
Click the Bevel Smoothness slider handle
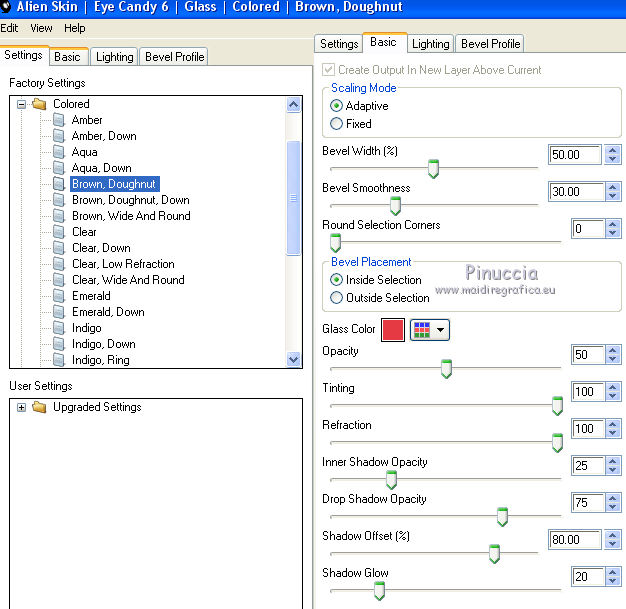395,206
